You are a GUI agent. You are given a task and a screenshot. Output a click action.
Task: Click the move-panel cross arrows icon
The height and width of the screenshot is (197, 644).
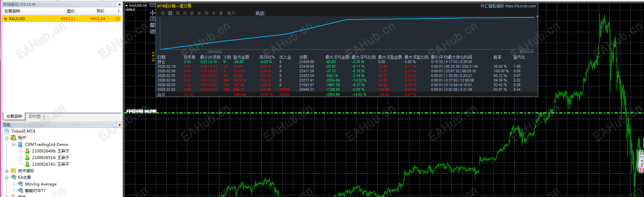153,13
